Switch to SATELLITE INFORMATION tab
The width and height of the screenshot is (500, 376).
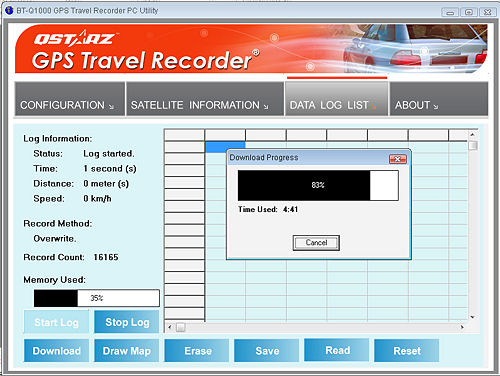pos(205,99)
